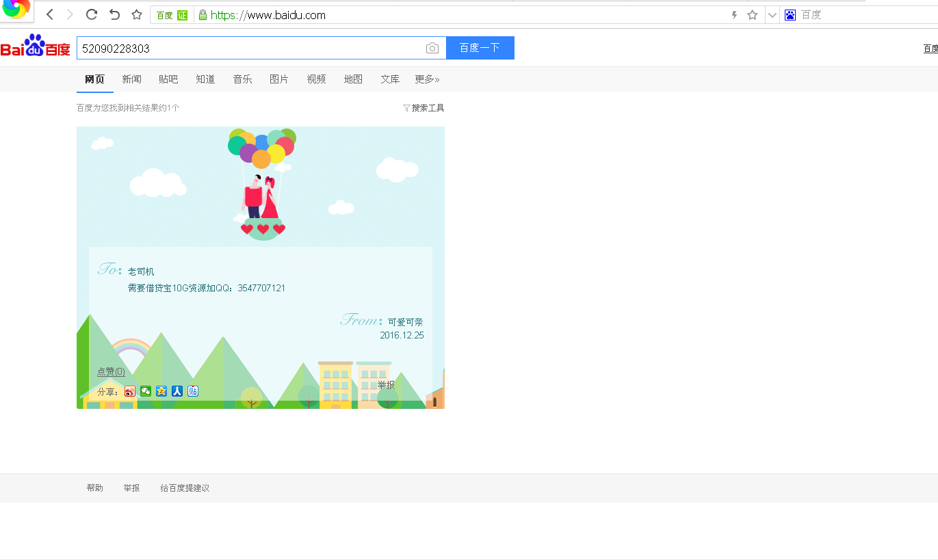The image size is (938, 560).
Task: Open search-by-image camera in search box
Action: coord(432,48)
